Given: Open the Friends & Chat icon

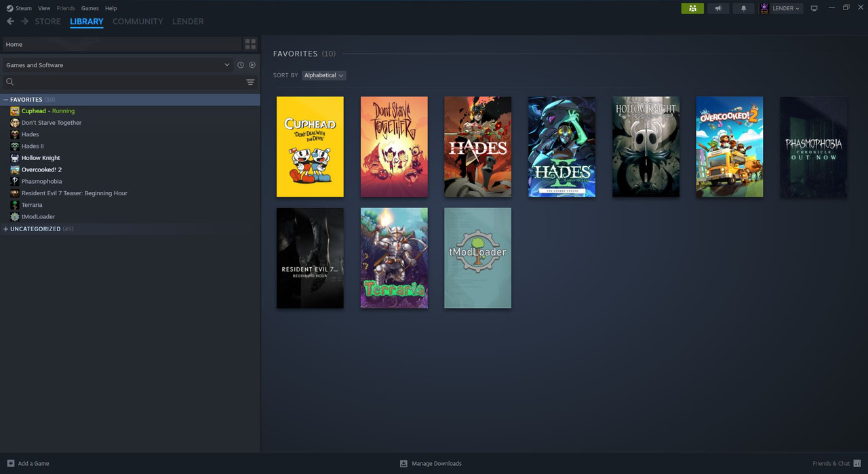Looking at the screenshot, I should 857,463.
